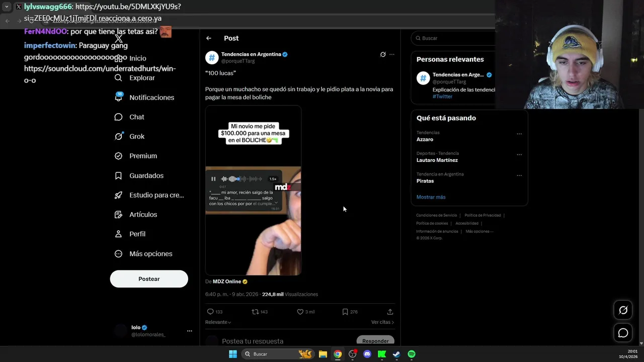Open Información de anuncios footer link
Screen dimensions: 644x362
437,231
